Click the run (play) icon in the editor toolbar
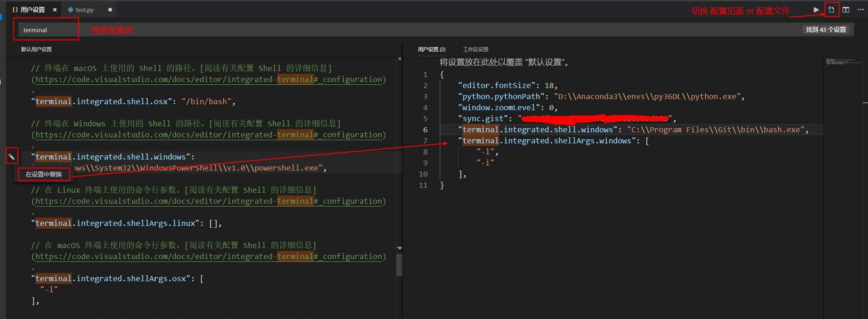This screenshot has height=319, width=868. (816, 10)
